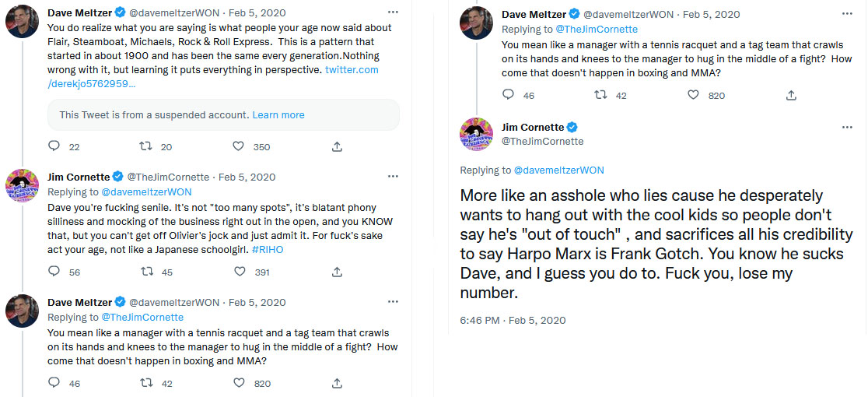Viewport: 868px width, 397px height.
Task: Open the 6:46 PM · Feb 5, 2020 timestamp
Action: click(x=513, y=320)
